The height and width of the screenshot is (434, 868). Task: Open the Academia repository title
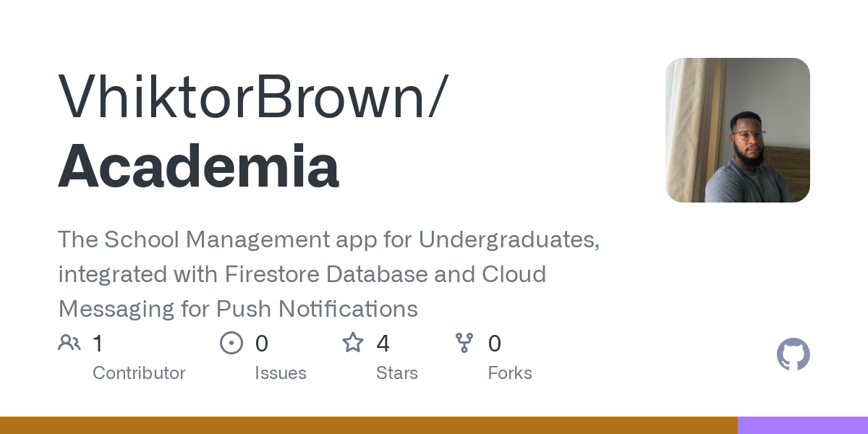tap(199, 166)
